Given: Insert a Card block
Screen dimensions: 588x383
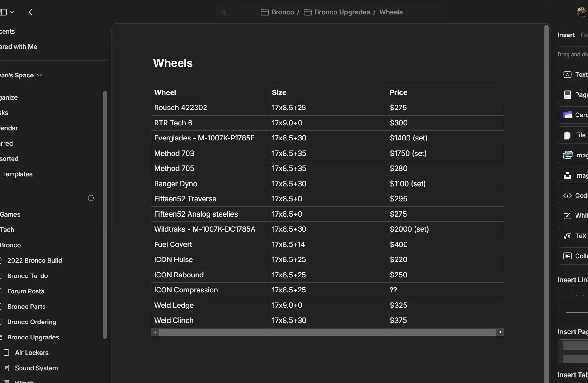Looking at the screenshot, I should pyautogui.click(x=573, y=115).
